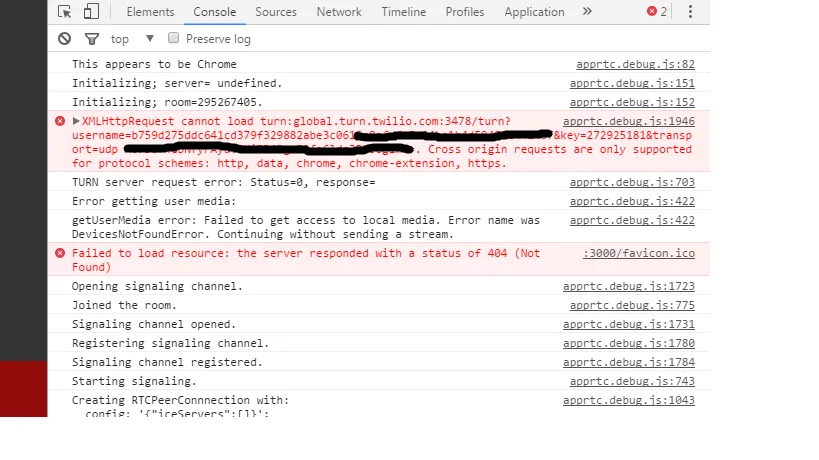
Task: Open source link apprtc.debug.js:743
Action: pos(632,381)
